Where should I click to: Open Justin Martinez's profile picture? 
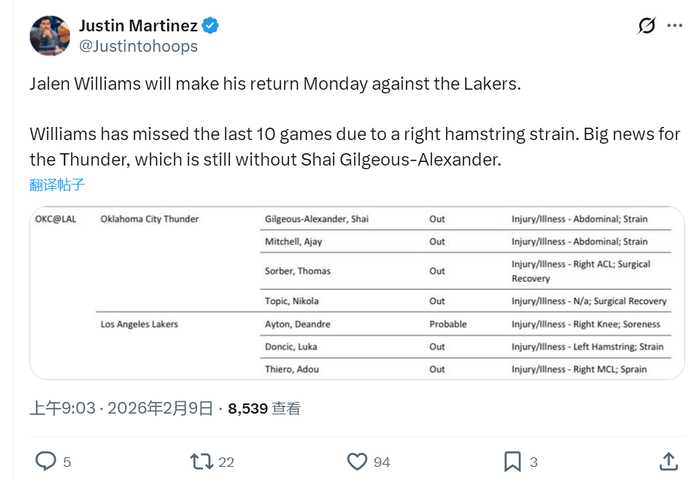point(50,35)
